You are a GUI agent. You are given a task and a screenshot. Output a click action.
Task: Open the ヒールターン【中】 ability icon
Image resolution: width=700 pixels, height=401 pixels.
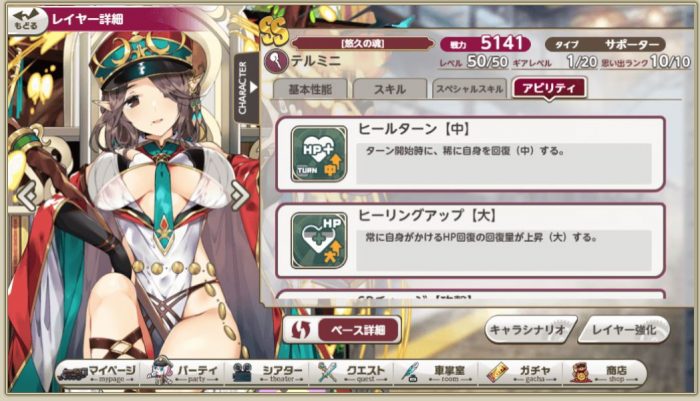click(x=319, y=154)
